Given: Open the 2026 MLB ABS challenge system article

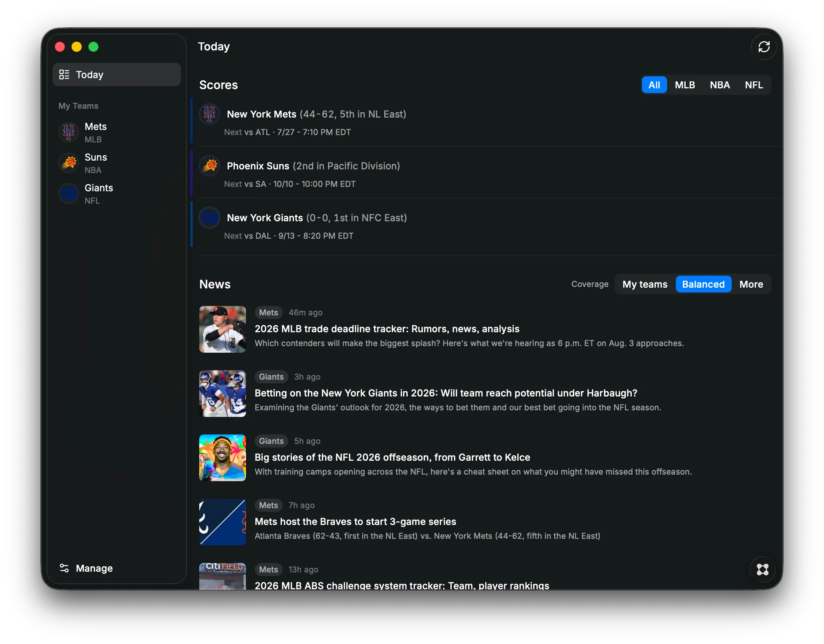Looking at the screenshot, I should click(401, 586).
